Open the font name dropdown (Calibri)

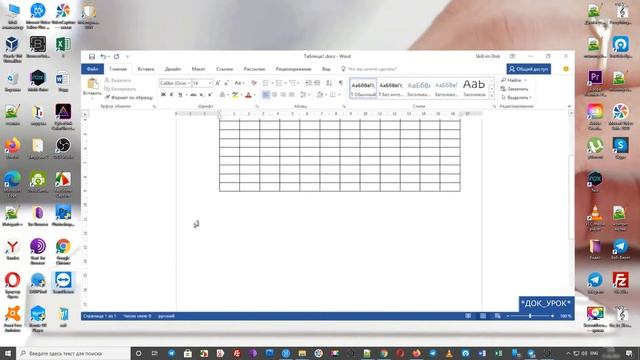point(189,83)
